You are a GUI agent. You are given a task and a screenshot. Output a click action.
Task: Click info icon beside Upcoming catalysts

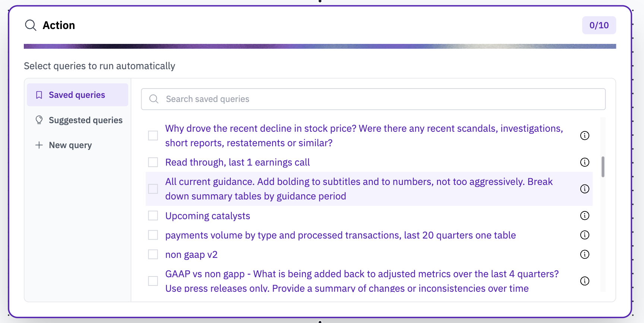585,216
